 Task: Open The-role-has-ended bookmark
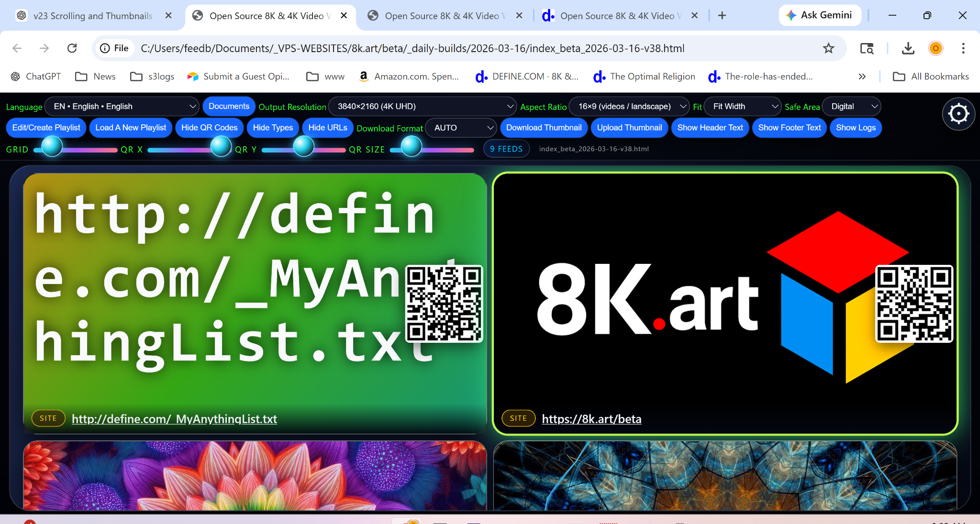760,76
